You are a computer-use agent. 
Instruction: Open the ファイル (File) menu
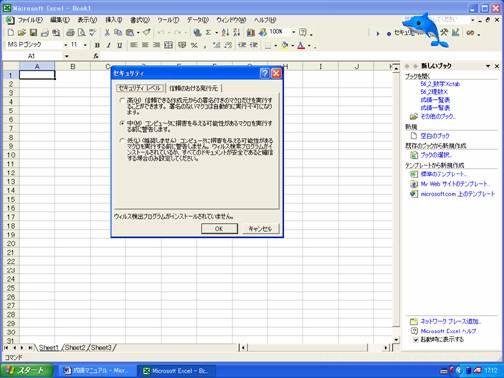pos(30,20)
